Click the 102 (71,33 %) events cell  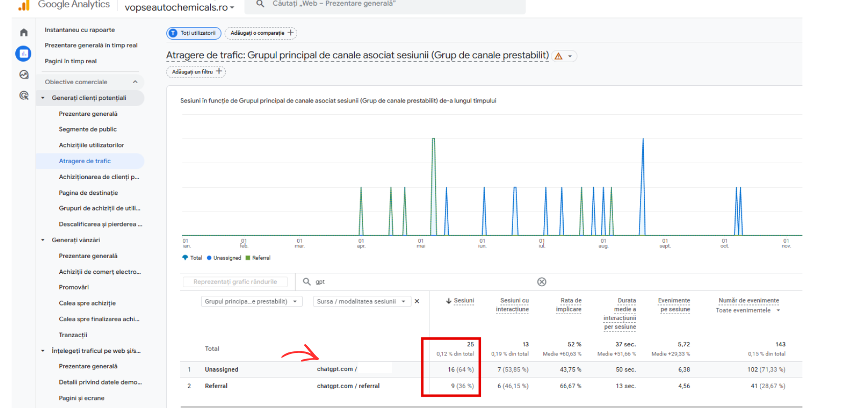point(766,370)
